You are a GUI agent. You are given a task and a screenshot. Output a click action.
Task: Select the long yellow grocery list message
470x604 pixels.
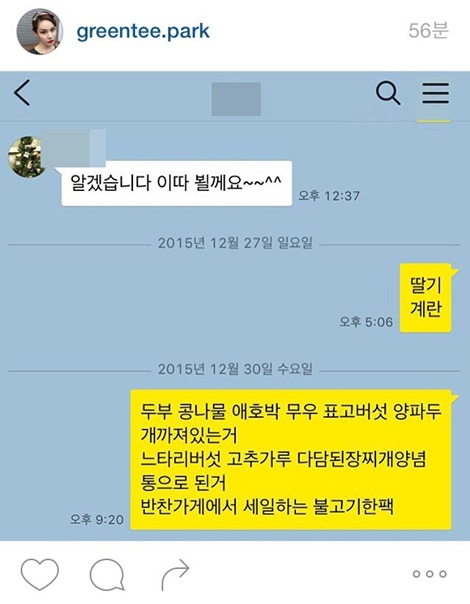[x=291, y=460]
